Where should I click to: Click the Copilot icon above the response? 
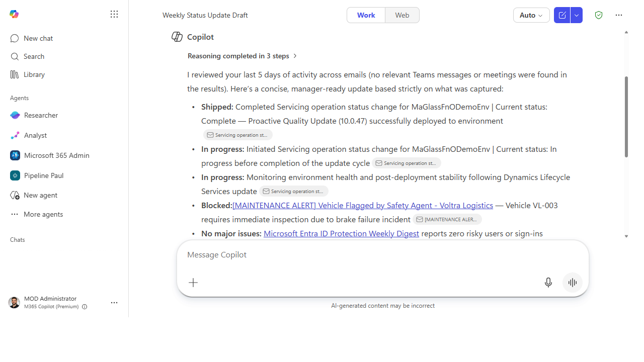(x=177, y=37)
